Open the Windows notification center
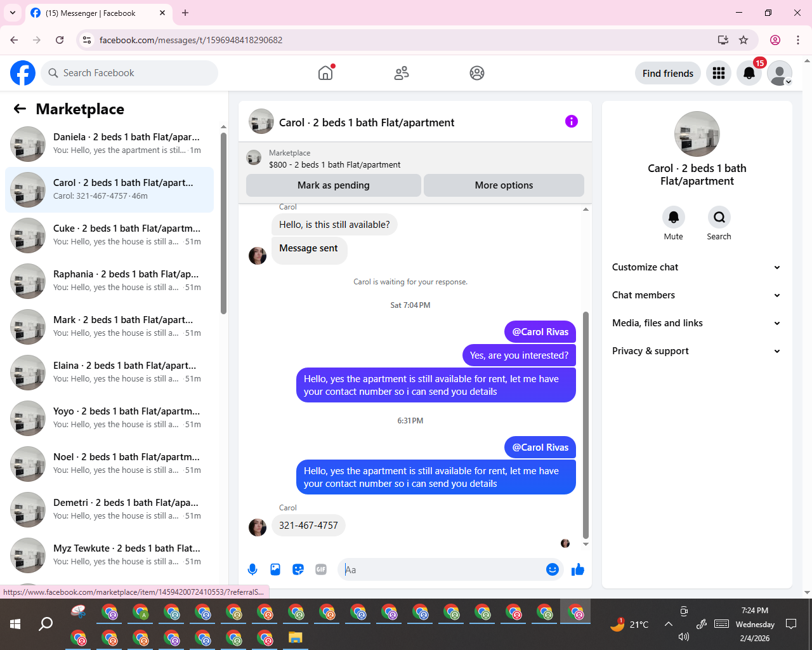This screenshot has height=650, width=812. tap(791, 624)
